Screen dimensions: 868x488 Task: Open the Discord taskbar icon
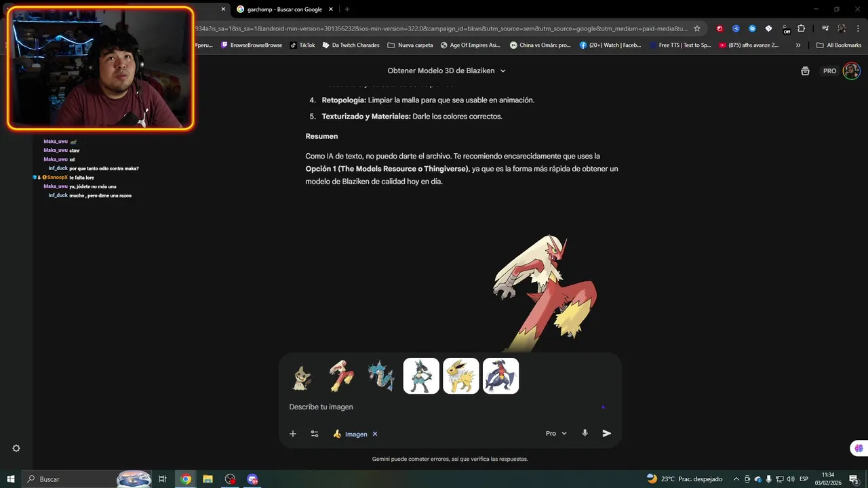pyautogui.click(x=252, y=479)
